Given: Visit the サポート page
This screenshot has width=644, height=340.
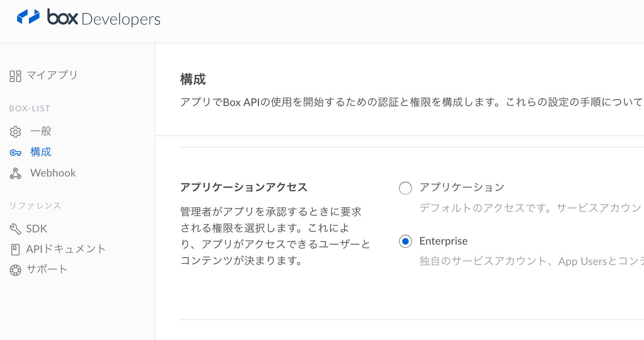Looking at the screenshot, I should point(46,269).
